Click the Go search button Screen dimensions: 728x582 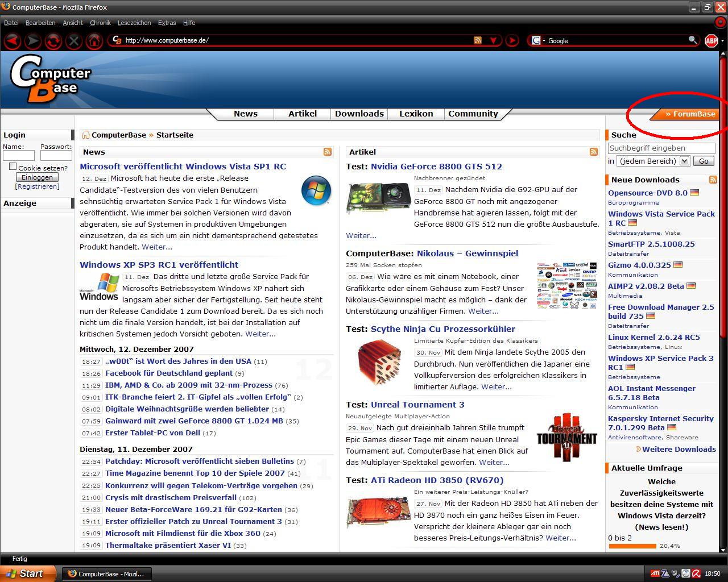(x=704, y=161)
